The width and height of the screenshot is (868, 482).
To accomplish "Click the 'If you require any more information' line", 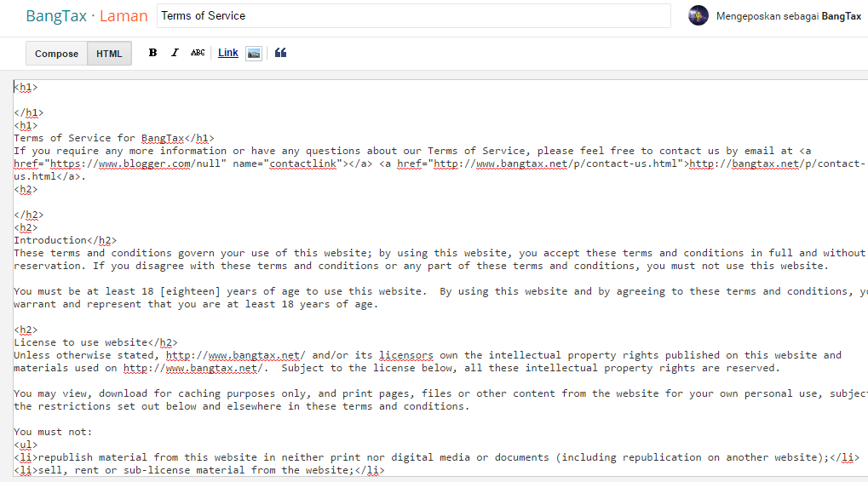I will point(412,151).
